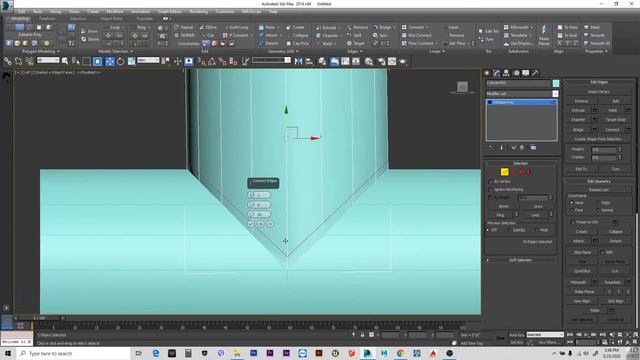
Task: Open the Hierarchy command panel tab
Action: [x=506, y=73]
